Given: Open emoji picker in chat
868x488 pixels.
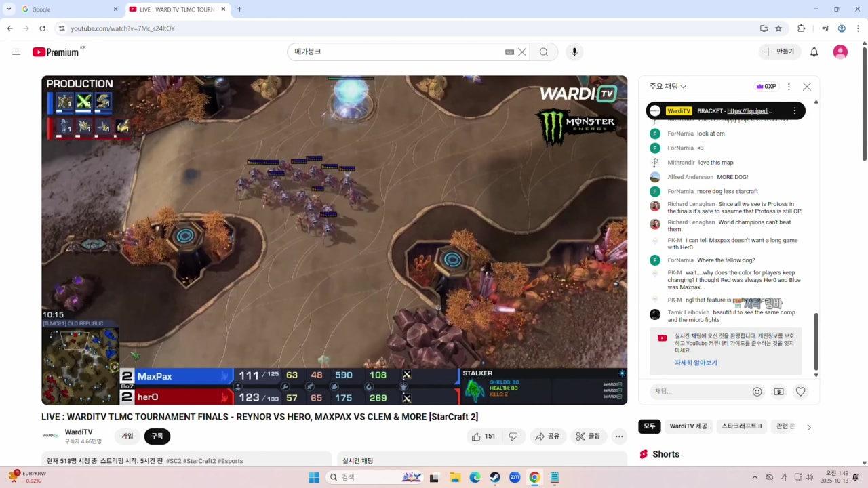Looking at the screenshot, I should pos(757,391).
